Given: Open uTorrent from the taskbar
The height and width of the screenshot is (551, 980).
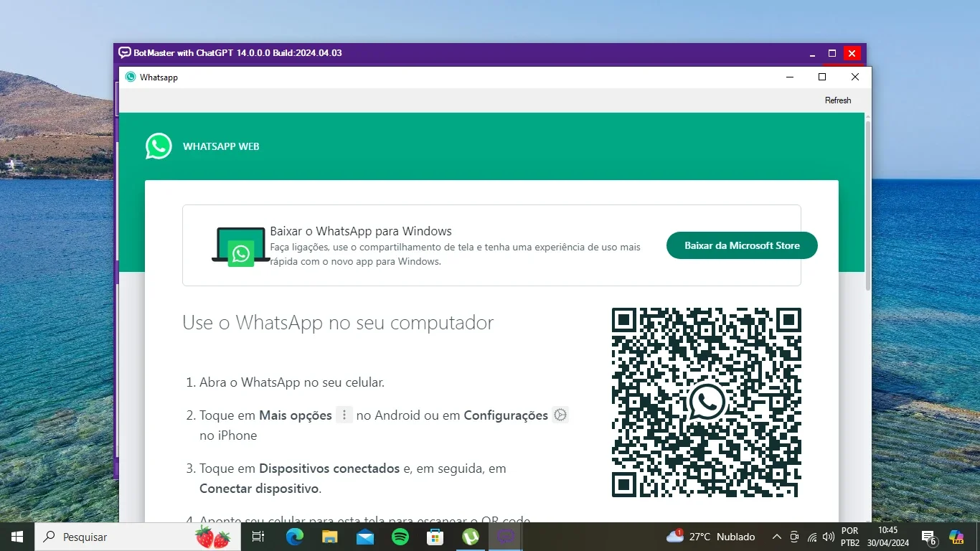Looking at the screenshot, I should pyautogui.click(x=471, y=537).
